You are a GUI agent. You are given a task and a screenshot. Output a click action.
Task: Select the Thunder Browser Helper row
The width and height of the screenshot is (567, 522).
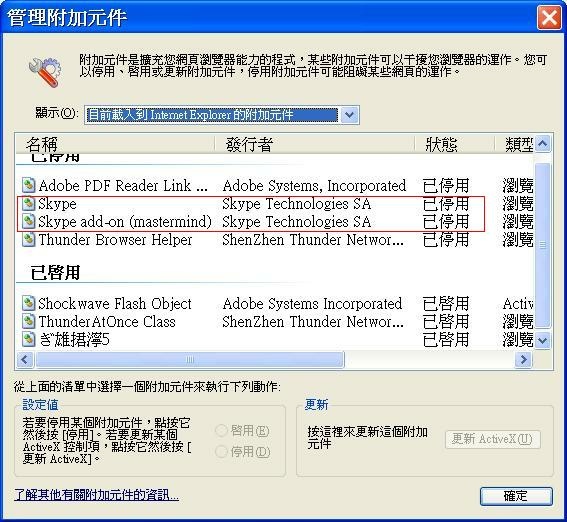(275, 240)
